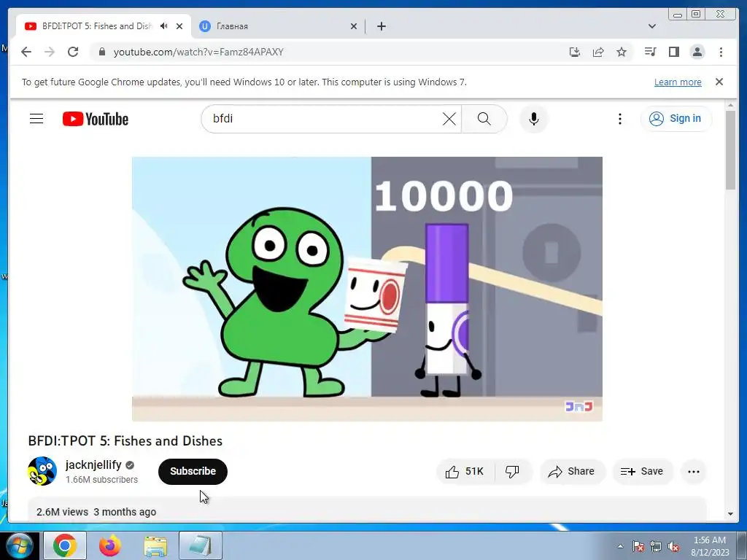Viewport: 747px width, 560px height.
Task: Click the Sign in button
Action: (x=676, y=119)
